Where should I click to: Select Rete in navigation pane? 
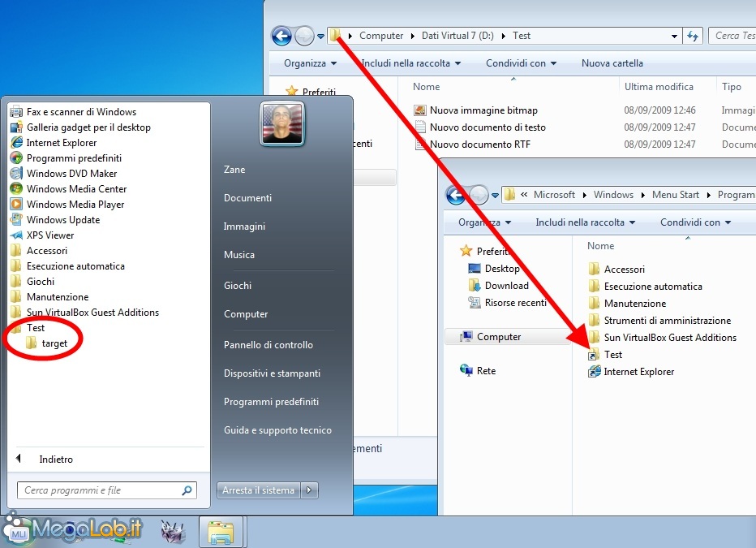pos(478,371)
